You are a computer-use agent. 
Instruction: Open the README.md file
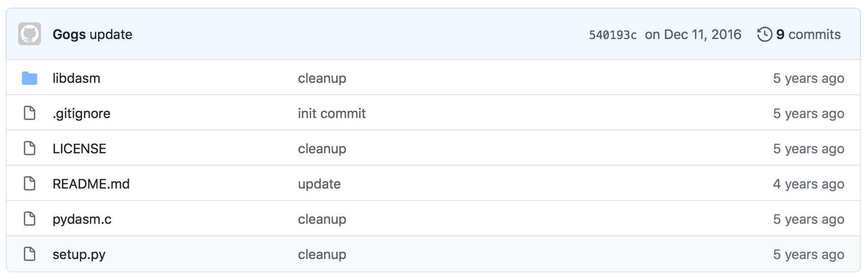point(91,184)
